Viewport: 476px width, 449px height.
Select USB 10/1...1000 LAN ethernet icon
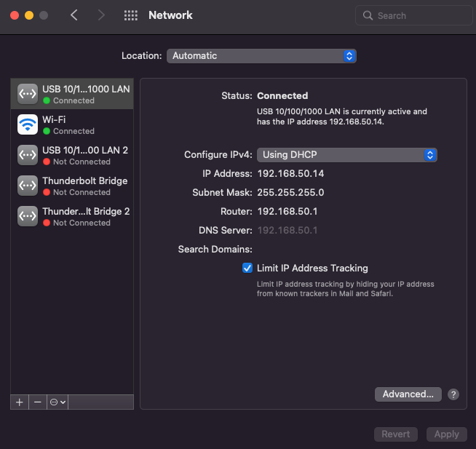(28, 95)
